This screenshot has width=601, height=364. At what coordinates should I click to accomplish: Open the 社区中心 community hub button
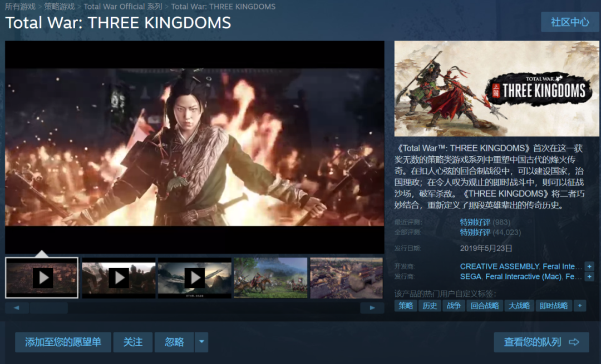(570, 22)
